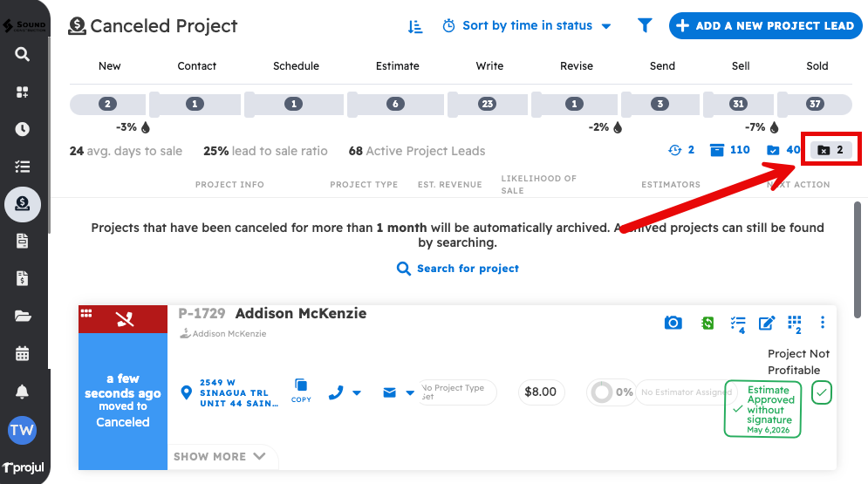
Task: Open the clock icon in left sidebar
Action: click(23, 129)
